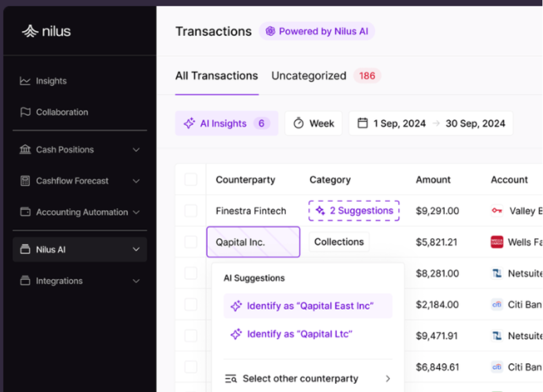The width and height of the screenshot is (543, 392).
Task: Click the Accounting Automation wallet icon
Action: pos(25,212)
